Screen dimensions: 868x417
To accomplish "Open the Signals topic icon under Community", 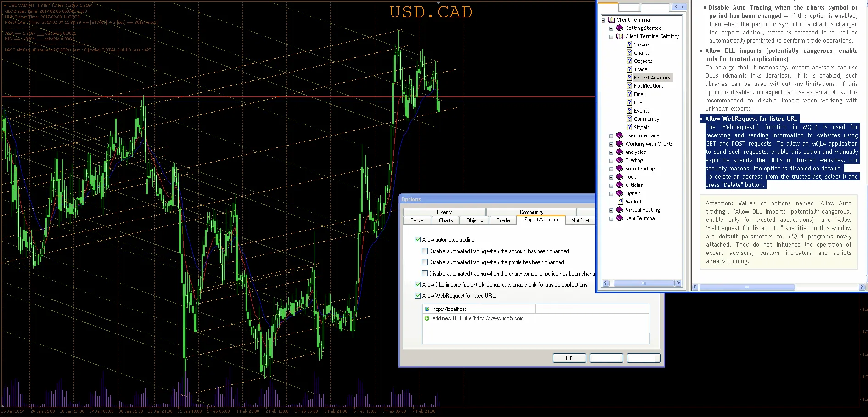I will click(629, 127).
